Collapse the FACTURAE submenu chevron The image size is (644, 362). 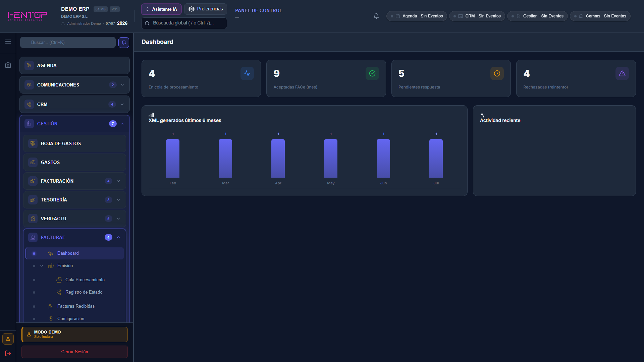pyautogui.click(x=118, y=237)
